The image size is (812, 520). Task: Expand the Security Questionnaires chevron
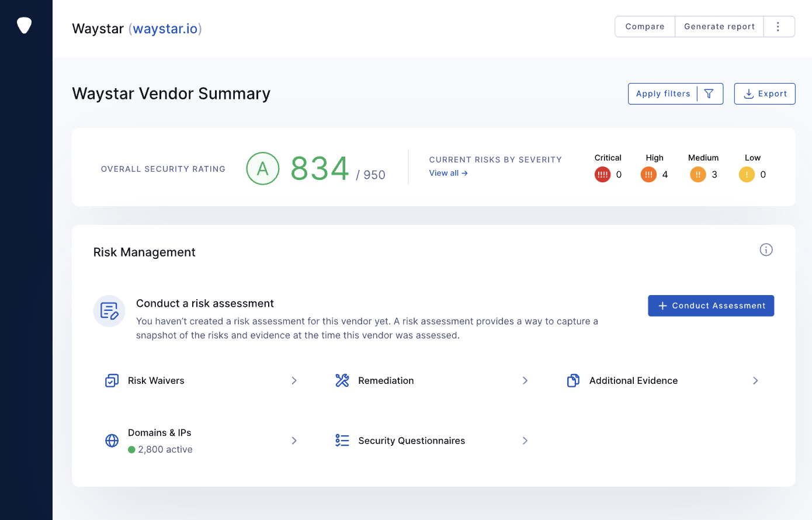tap(525, 441)
